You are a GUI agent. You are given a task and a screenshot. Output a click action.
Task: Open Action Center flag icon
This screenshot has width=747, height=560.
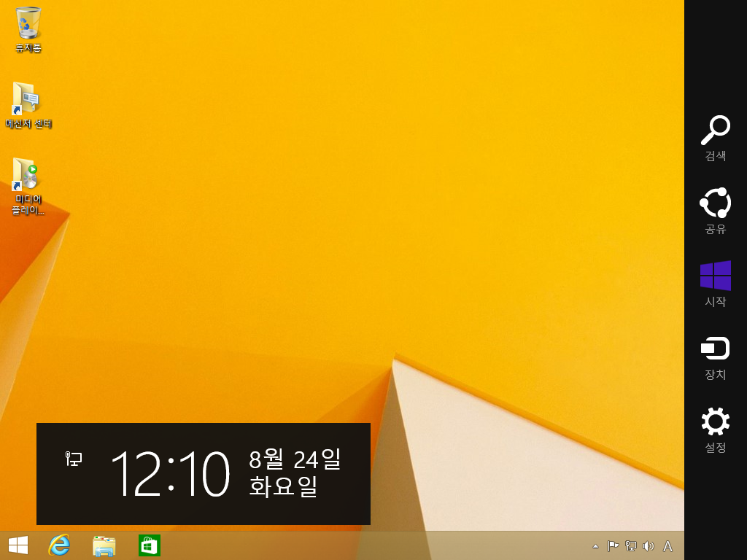tap(613, 545)
